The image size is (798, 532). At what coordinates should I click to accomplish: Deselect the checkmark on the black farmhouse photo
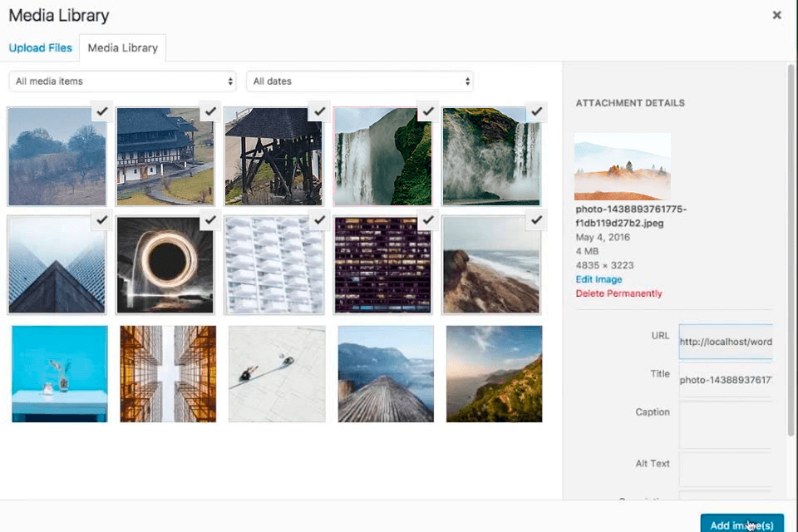click(210, 111)
